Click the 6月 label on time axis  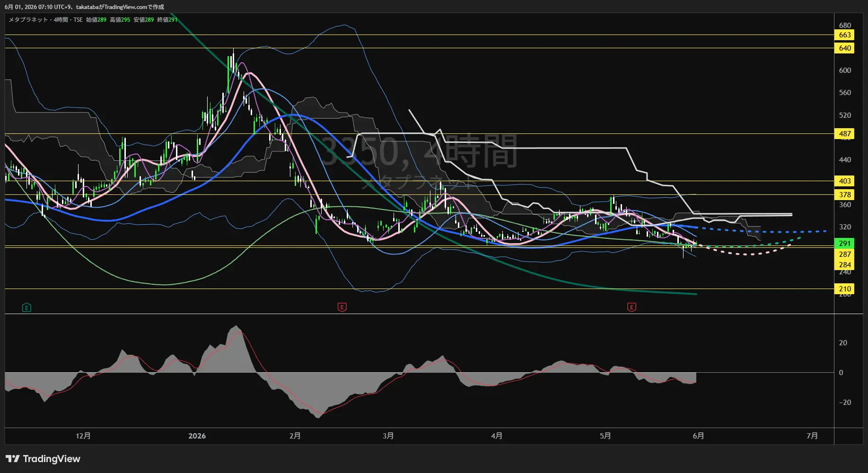point(699,436)
